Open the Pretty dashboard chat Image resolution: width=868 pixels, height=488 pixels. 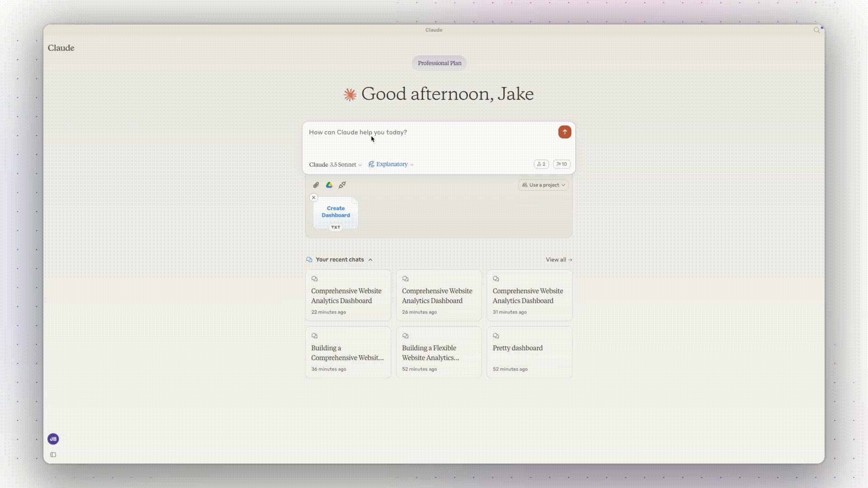(529, 352)
